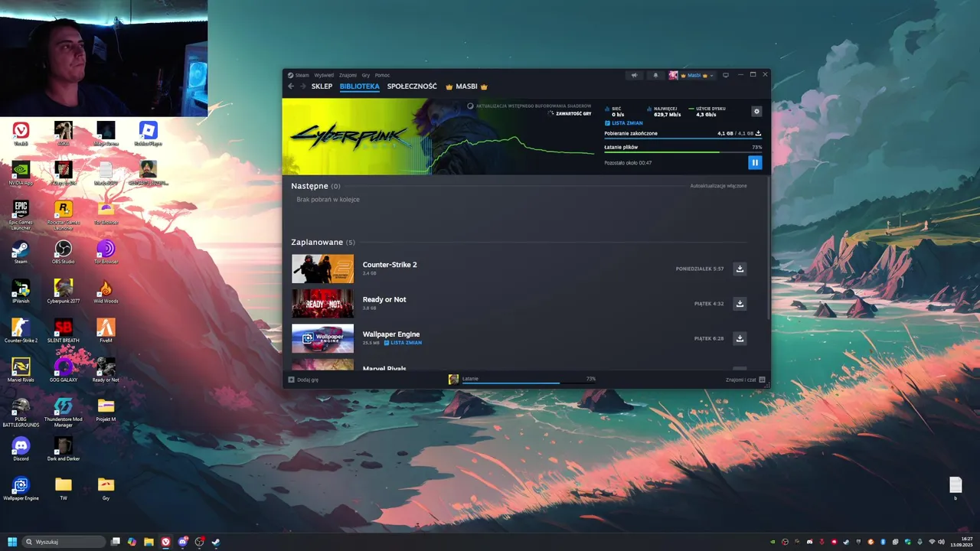
Task: Select the Wallpaper Engine thumbnail
Action: [322, 338]
